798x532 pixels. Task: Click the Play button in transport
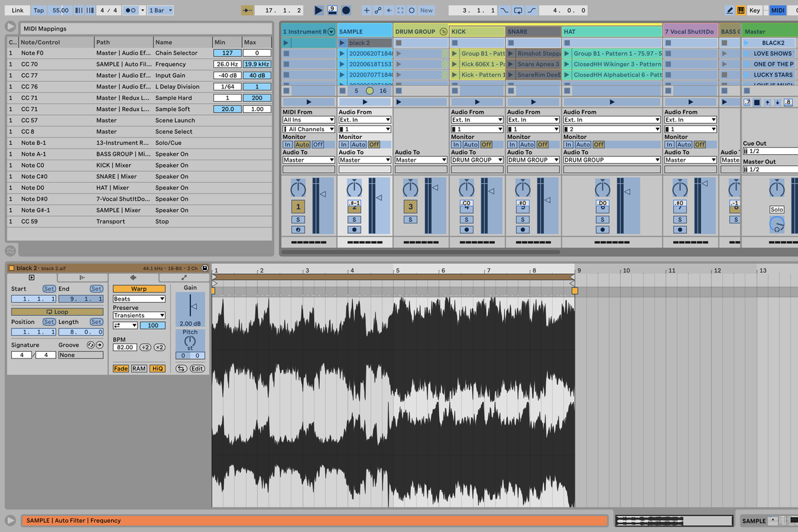pos(319,11)
